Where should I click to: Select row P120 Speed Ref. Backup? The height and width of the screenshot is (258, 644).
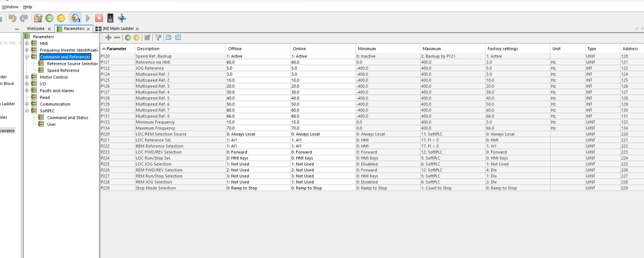(x=372, y=56)
